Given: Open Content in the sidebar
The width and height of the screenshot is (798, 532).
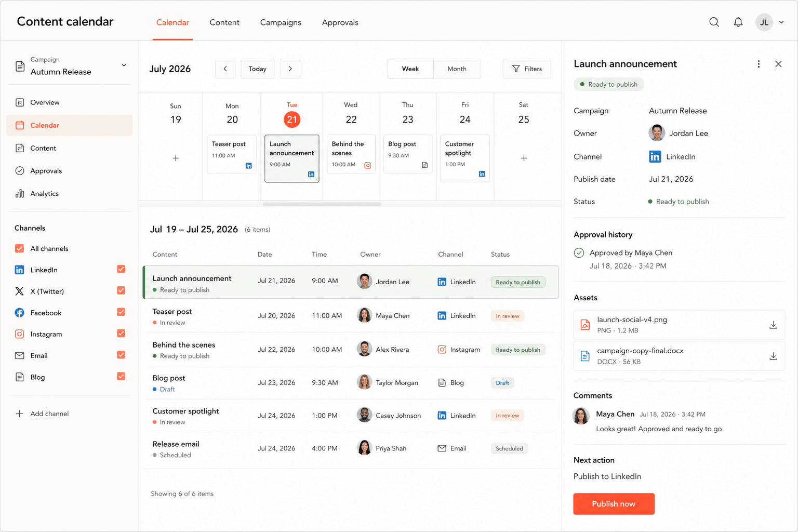Looking at the screenshot, I should click(69, 148).
